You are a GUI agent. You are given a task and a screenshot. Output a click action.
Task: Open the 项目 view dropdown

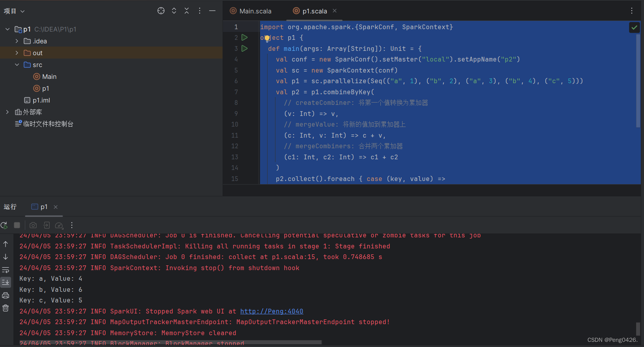(x=14, y=11)
